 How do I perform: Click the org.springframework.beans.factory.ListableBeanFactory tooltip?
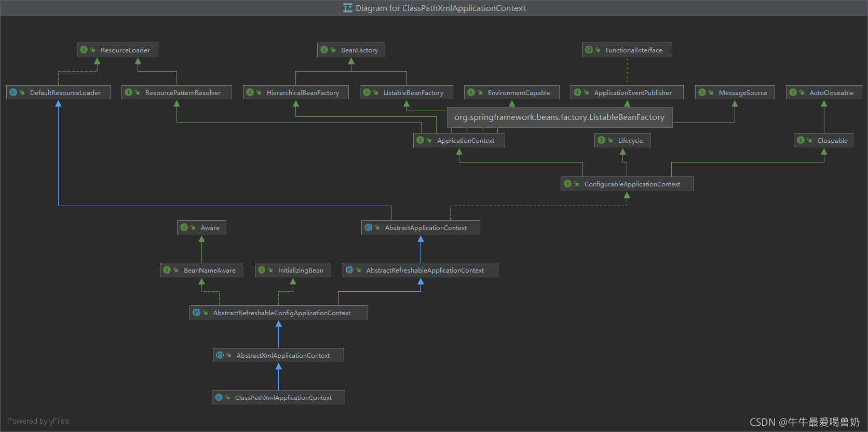tap(560, 117)
